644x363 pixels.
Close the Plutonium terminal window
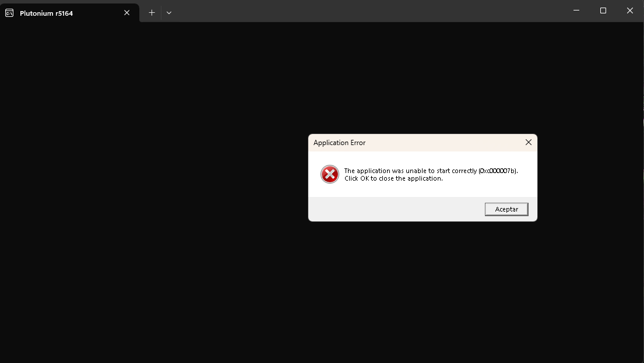click(x=630, y=10)
